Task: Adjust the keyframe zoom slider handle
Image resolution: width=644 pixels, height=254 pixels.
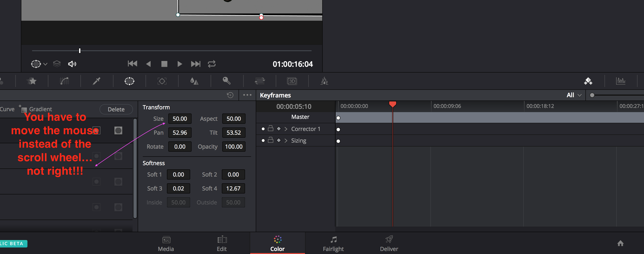Action: 592,95
